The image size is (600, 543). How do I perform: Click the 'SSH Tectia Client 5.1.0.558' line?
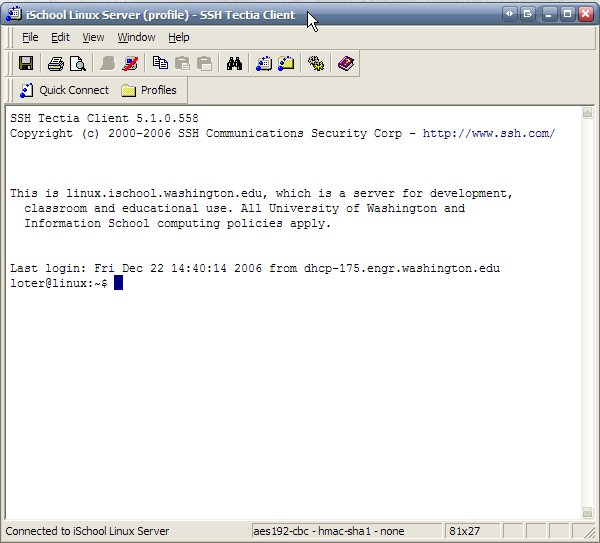(x=104, y=118)
